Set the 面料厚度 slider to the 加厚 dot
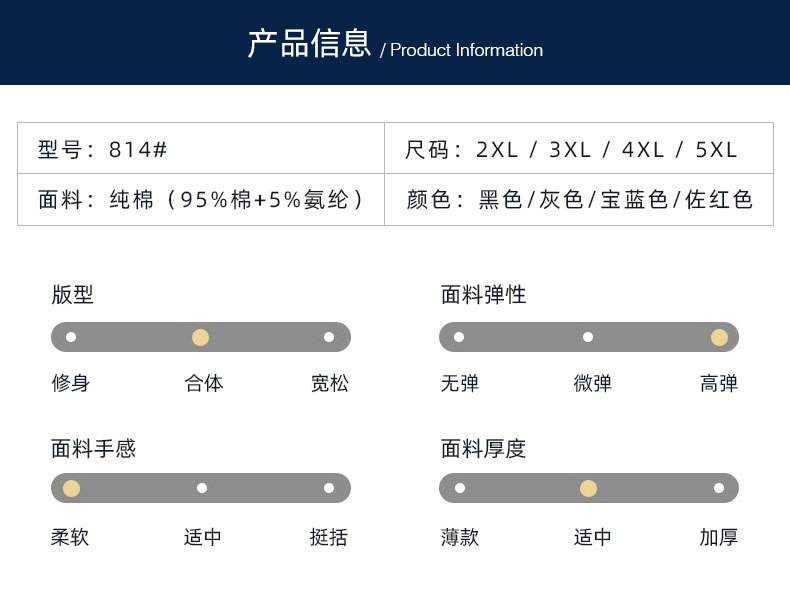Image resolution: width=790 pixels, height=589 pixels. [719, 488]
